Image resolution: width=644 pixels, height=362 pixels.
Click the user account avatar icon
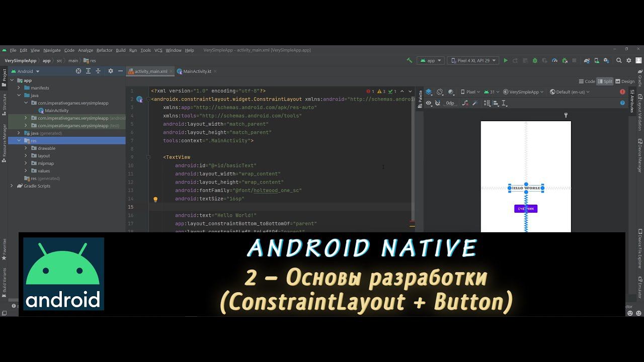[x=638, y=60]
